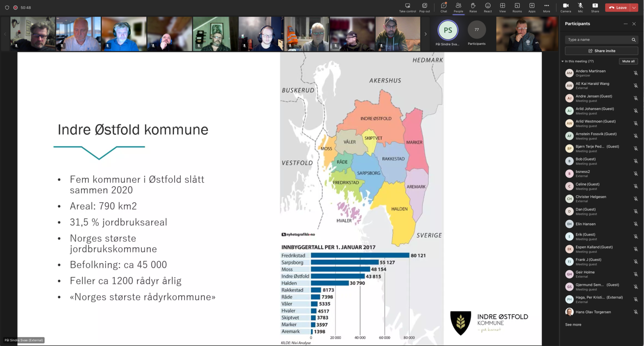Click the 'Type a name' search field
Screen dimensions: 644x346
[598, 40]
